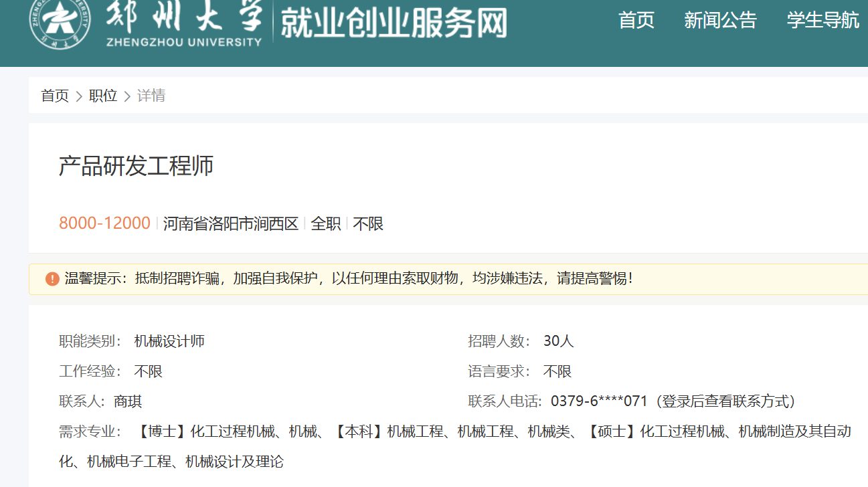Click the 首页 breadcrumb link
Image resolution: width=868 pixels, height=487 pixels.
coord(55,96)
